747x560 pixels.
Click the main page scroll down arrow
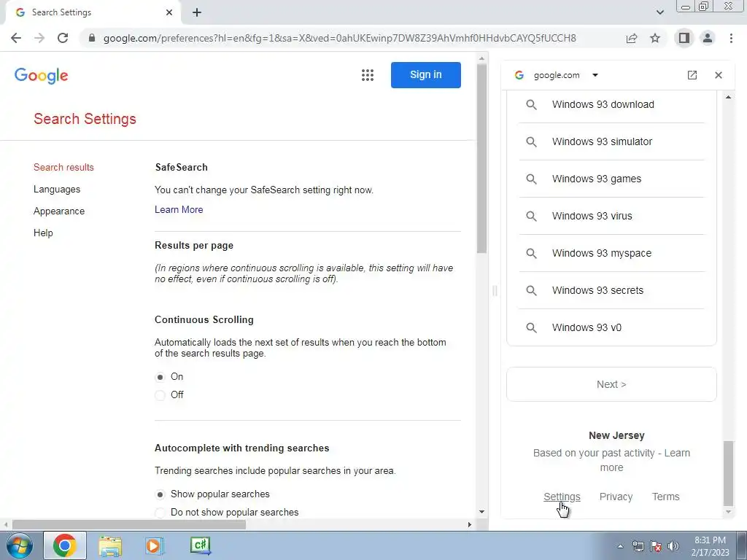pos(481,512)
